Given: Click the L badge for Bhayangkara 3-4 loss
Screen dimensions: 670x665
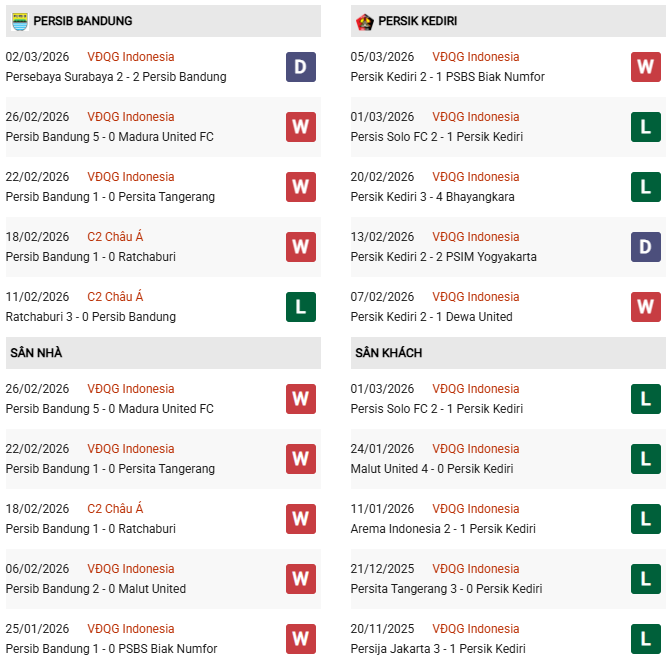Looking at the screenshot, I should (x=645, y=187).
